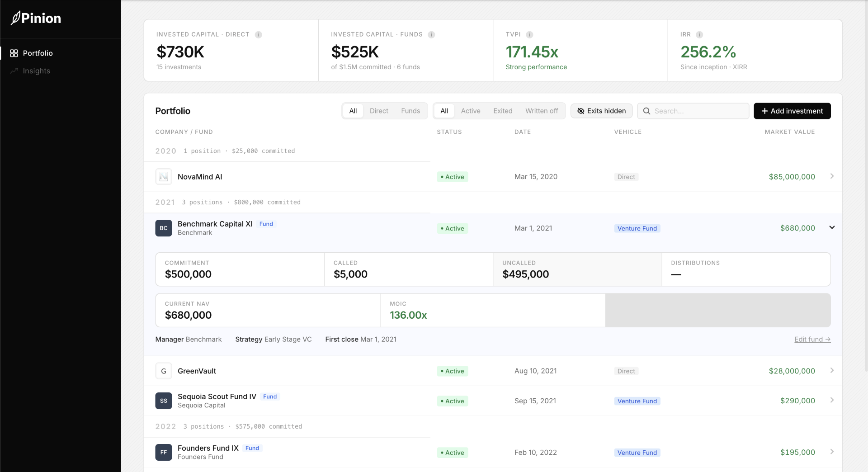Click into the Search field
This screenshot has height=472, width=868.
click(693, 111)
